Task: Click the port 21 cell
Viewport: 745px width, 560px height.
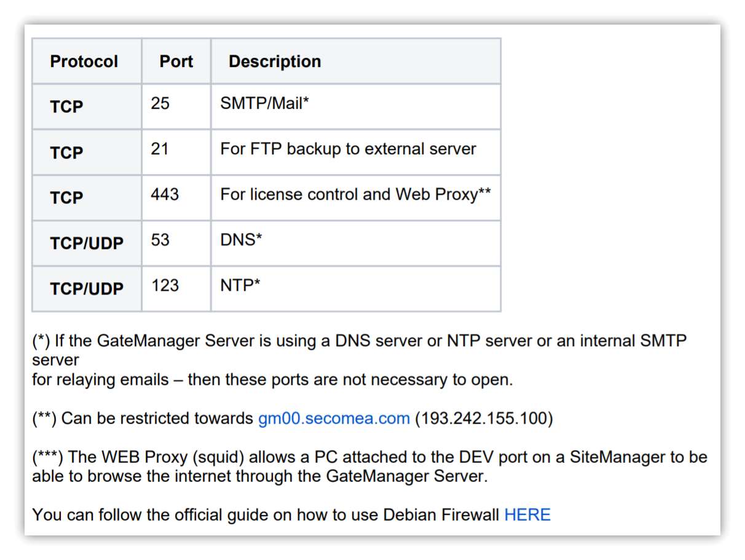Action: pos(176,152)
